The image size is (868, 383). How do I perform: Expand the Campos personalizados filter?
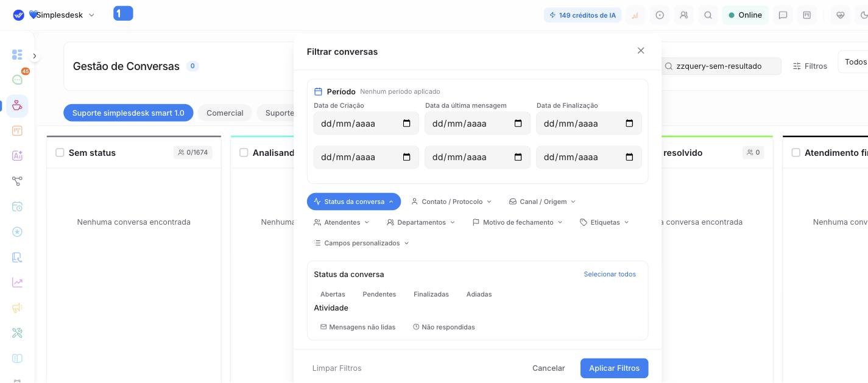coord(361,243)
